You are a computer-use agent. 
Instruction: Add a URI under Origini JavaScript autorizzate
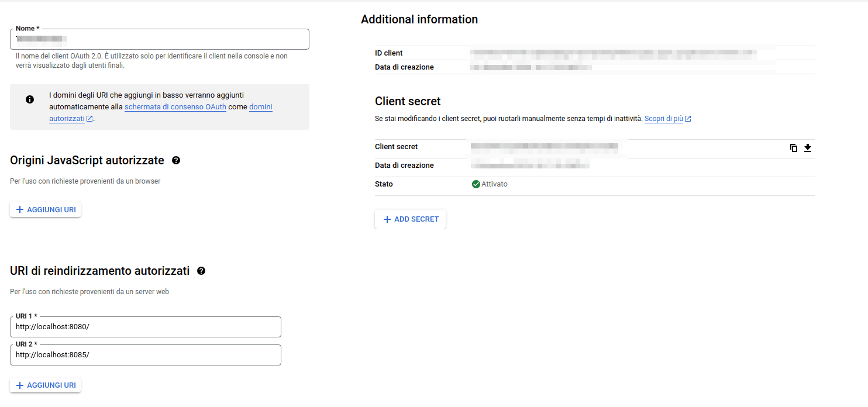pyautogui.click(x=46, y=209)
